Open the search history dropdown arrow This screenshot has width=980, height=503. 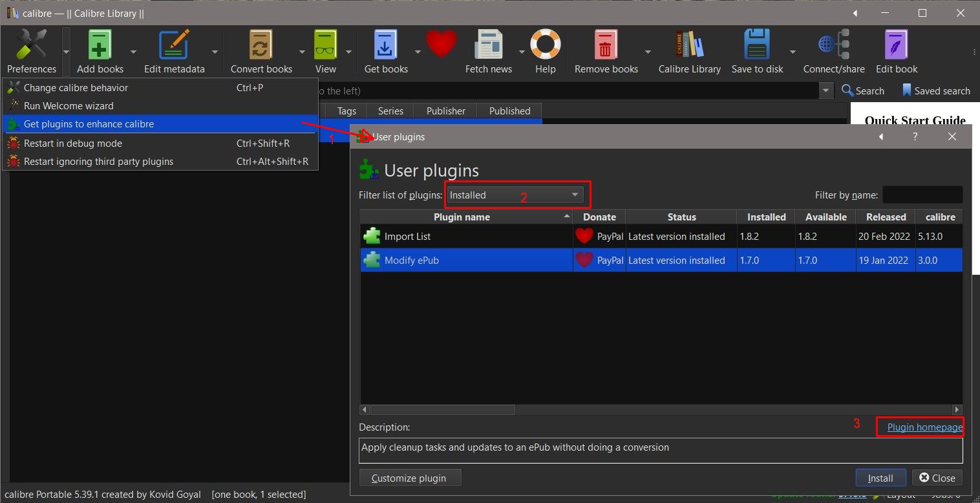coord(826,91)
